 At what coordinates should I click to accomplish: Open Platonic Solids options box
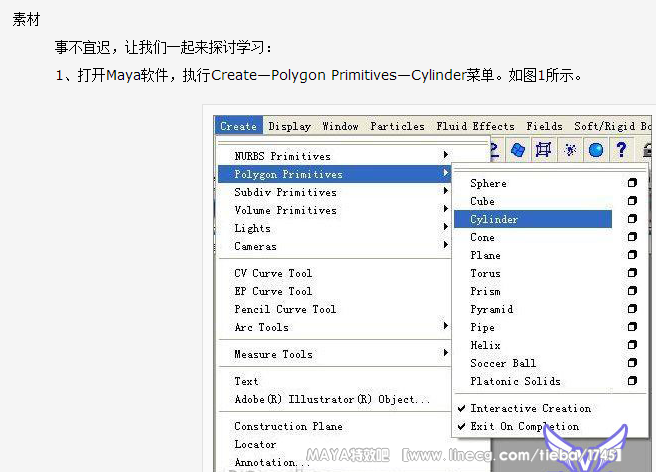(x=632, y=380)
